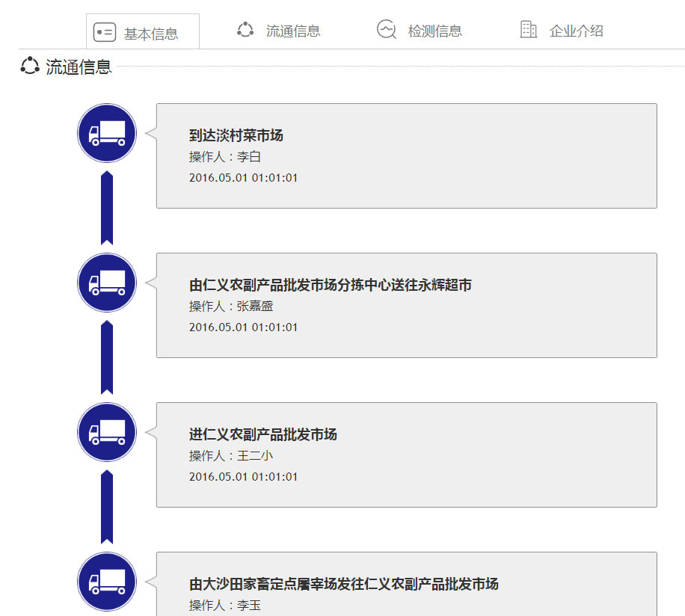Open the 检测信息 tab
Image resolution: width=685 pixels, height=616 pixels.
point(434,31)
